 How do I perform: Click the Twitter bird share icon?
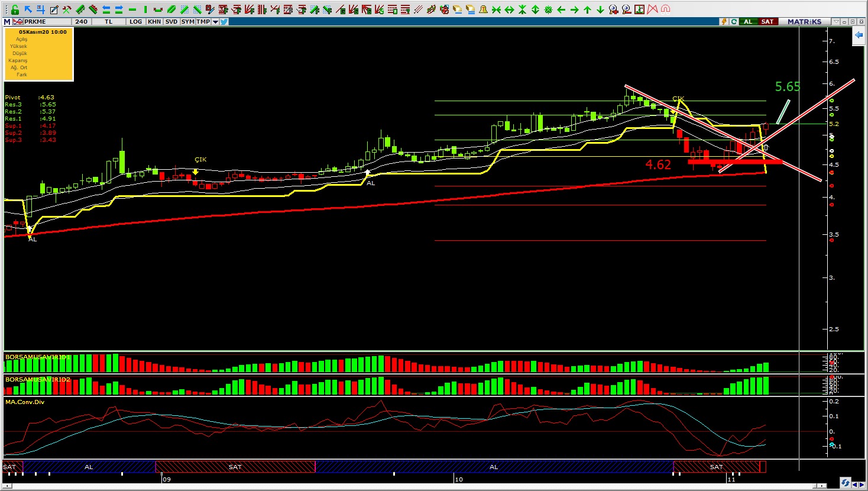click(224, 22)
